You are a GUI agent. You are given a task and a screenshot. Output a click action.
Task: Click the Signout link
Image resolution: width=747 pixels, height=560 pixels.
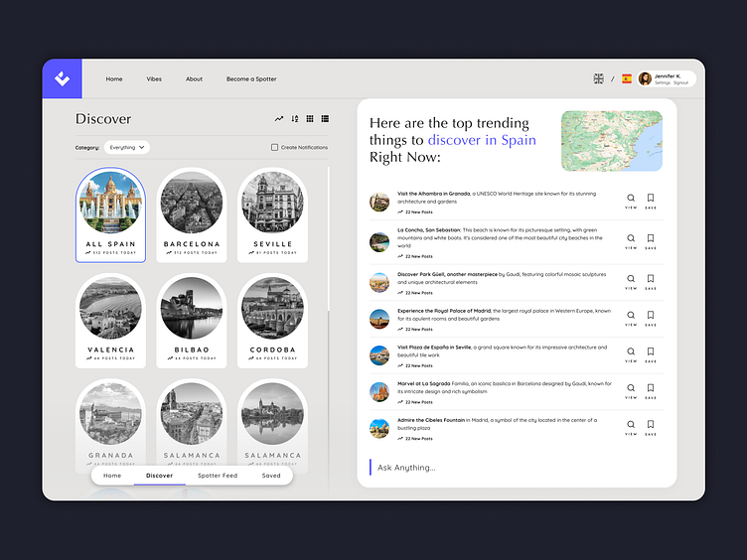pos(680,82)
